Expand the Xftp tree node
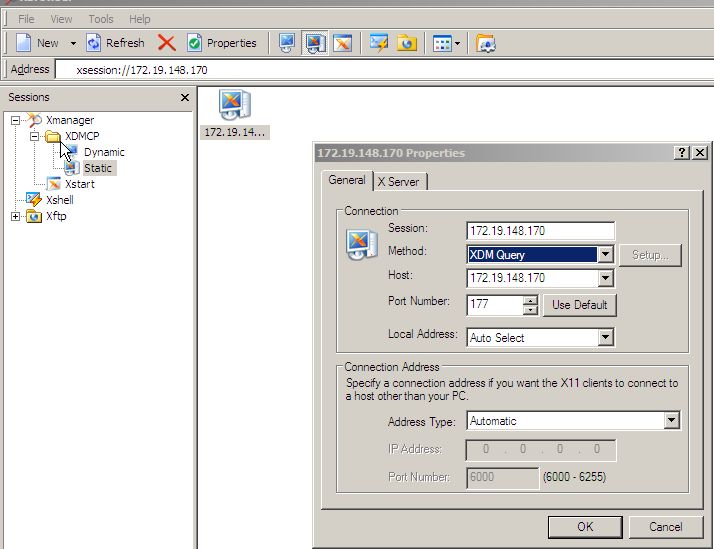The height and width of the screenshot is (549, 714). [x=15, y=216]
